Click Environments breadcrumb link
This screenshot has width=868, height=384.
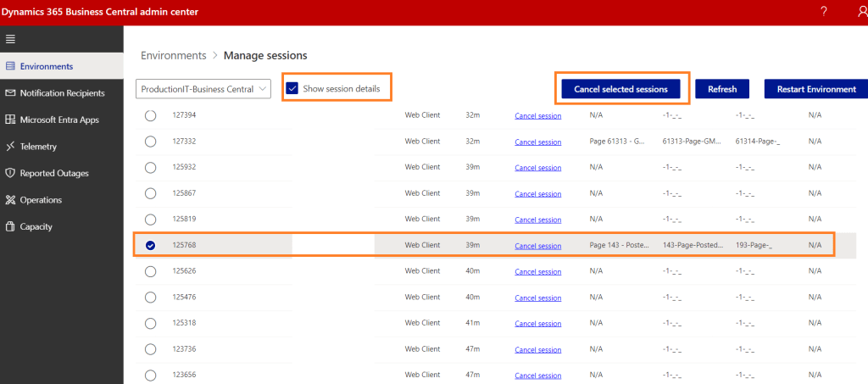coord(173,55)
